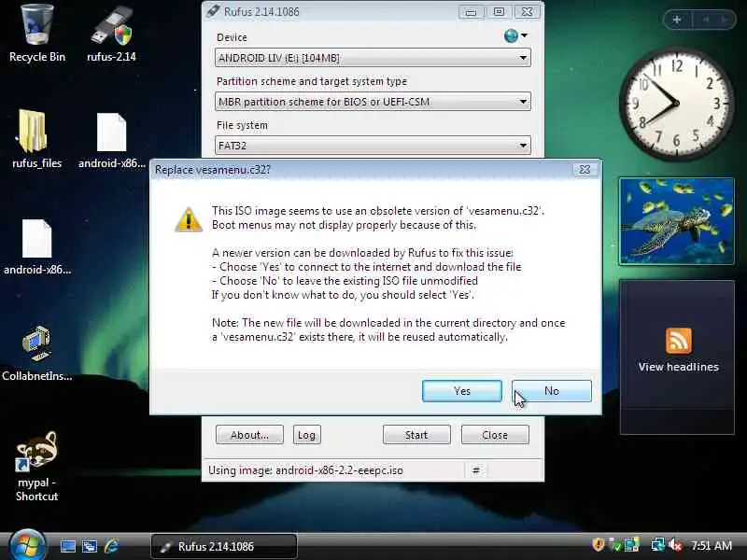
Task: Click the muted volume tray icon
Action: point(675,544)
